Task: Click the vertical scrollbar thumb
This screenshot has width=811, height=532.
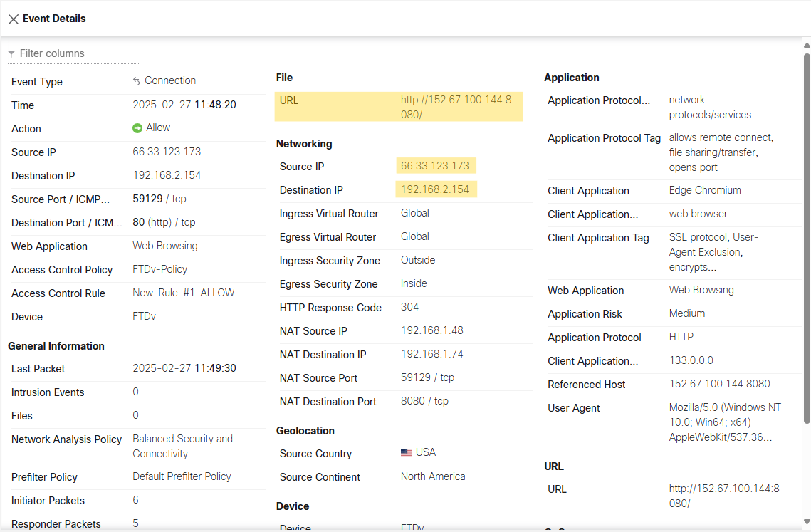Action: point(806,235)
